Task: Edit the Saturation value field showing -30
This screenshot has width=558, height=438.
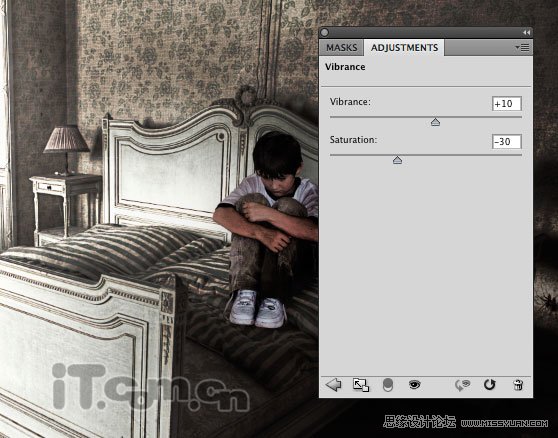Action: tap(506, 142)
